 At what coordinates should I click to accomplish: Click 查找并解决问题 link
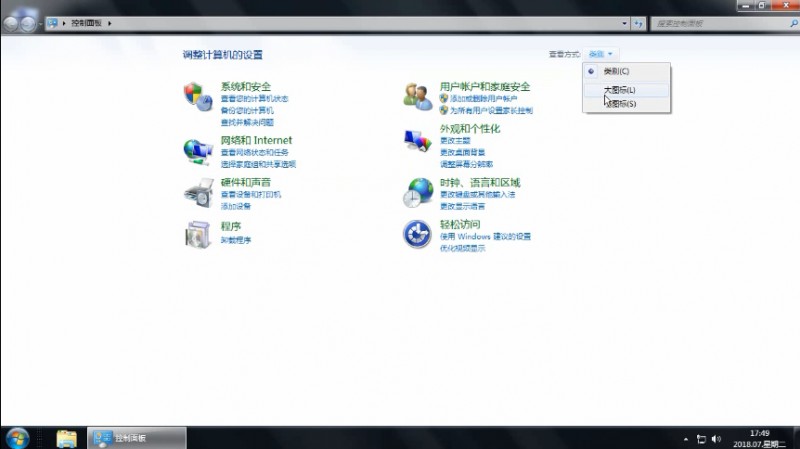[247, 122]
